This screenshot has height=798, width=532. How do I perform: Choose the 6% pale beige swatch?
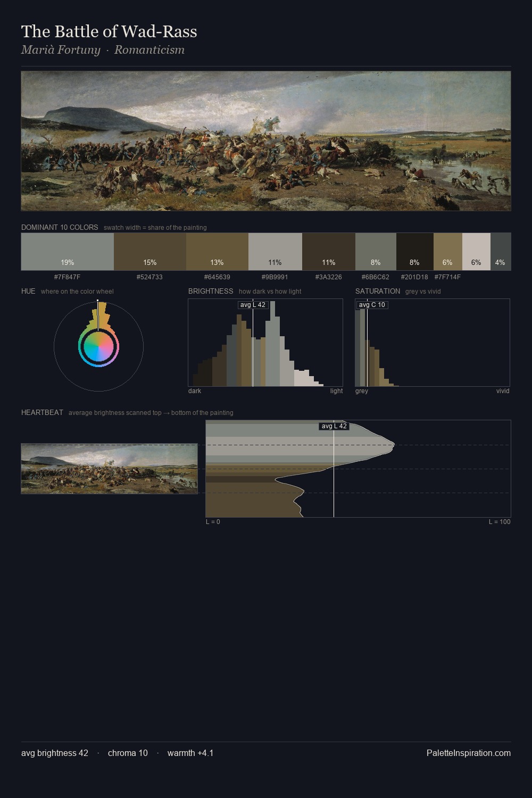click(x=476, y=252)
